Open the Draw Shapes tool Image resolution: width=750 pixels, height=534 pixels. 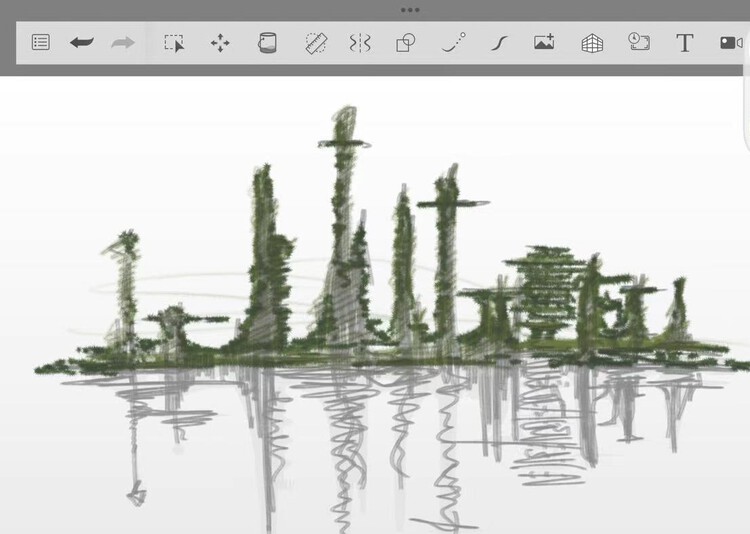(x=406, y=43)
